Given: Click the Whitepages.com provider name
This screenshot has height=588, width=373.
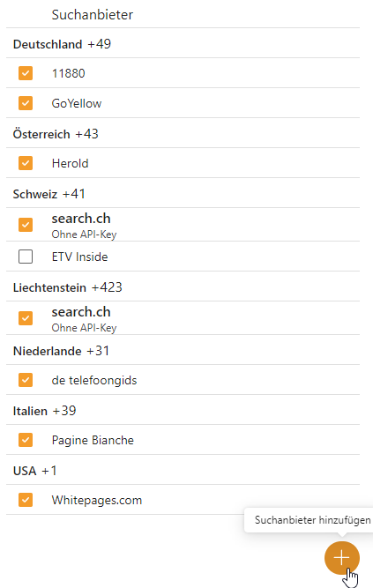Looking at the screenshot, I should coord(97,500).
